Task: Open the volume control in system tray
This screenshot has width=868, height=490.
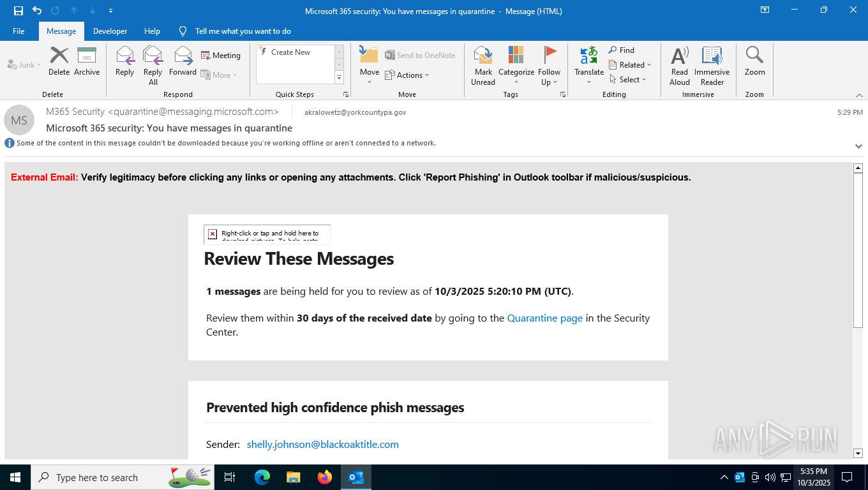Action: (x=770, y=477)
